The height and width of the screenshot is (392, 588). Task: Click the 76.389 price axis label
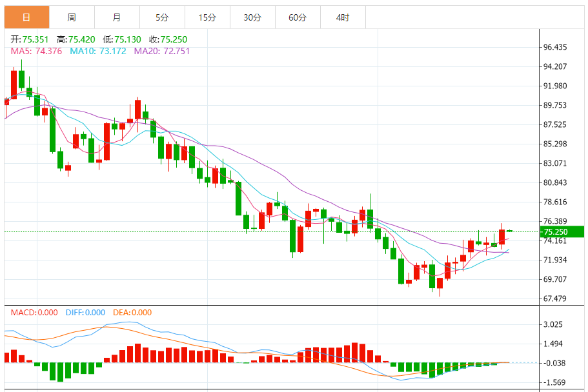pos(555,222)
